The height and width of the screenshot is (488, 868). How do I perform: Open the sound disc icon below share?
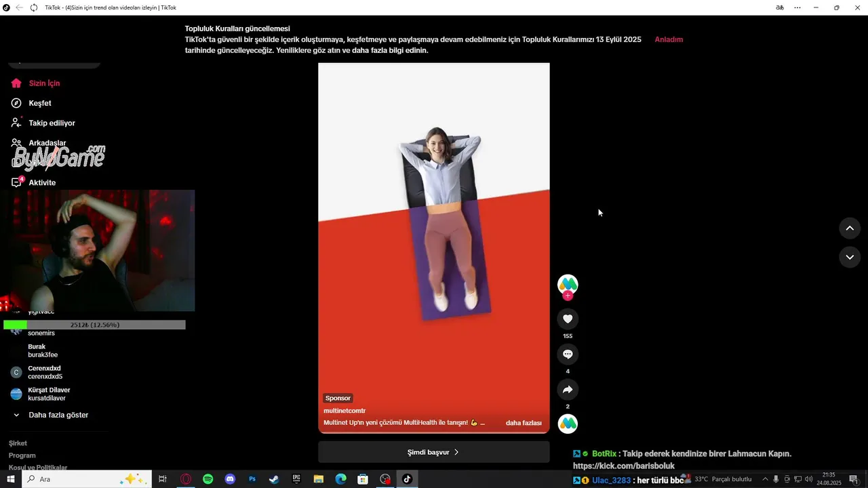568,424
